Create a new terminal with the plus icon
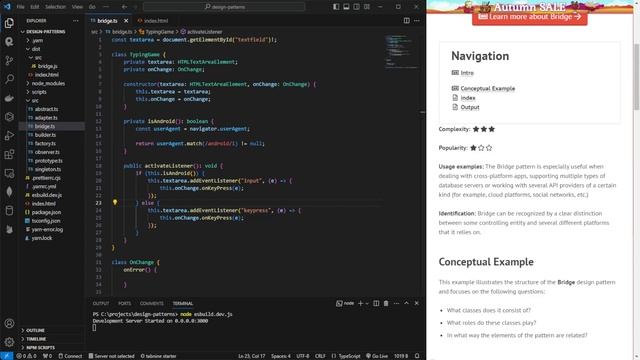This screenshot has width=640, height=360. pyautogui.click(x=360, y=303)
